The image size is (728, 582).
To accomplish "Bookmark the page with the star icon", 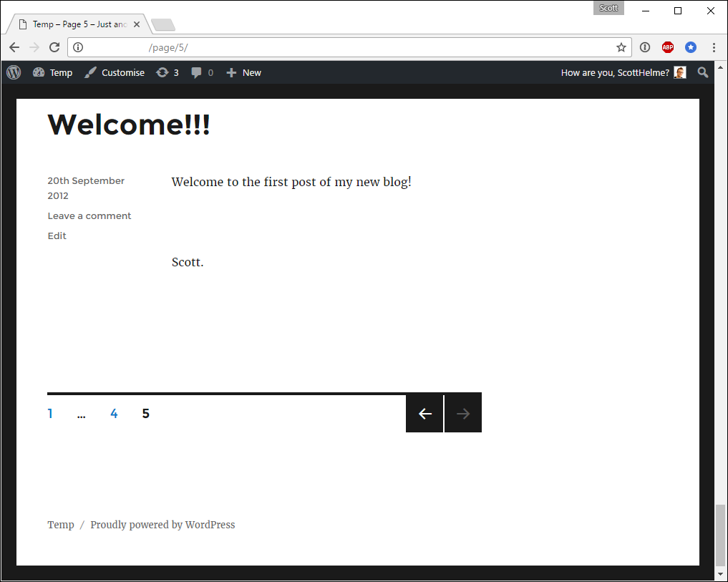I will click(621, 47).
